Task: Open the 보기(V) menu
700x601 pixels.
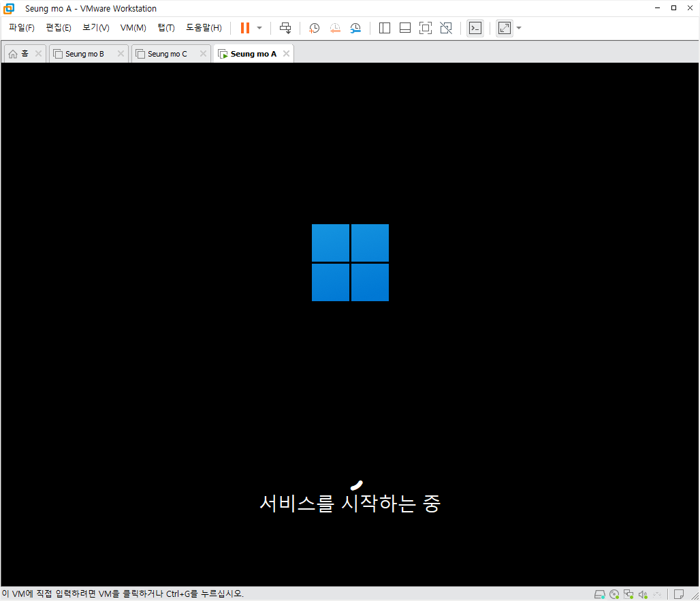Action: click(x=96, y=28)
